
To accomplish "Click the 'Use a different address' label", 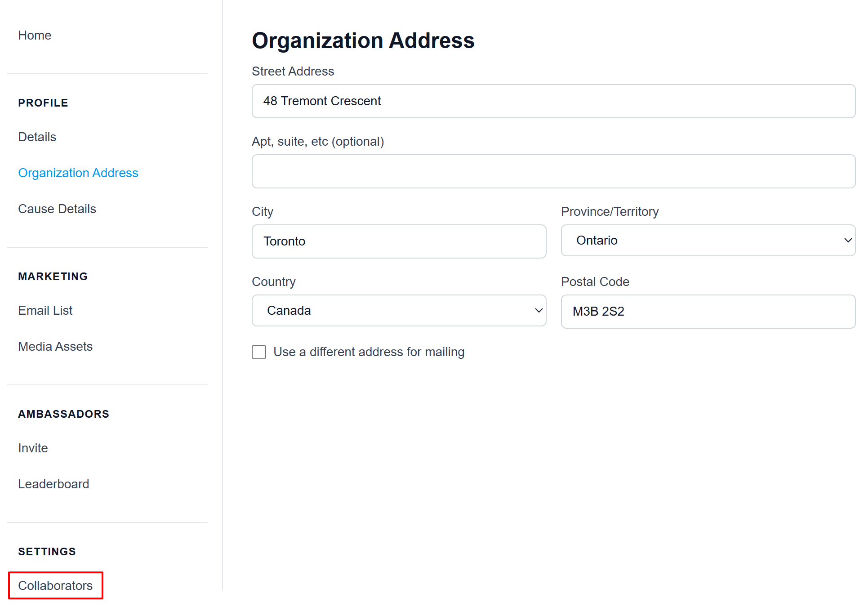I will 369,352.
